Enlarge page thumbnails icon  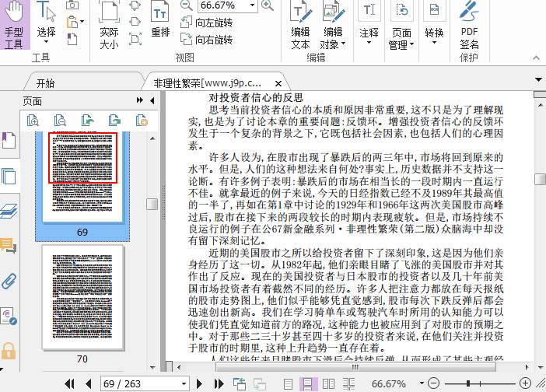click(x=33, y=121)
